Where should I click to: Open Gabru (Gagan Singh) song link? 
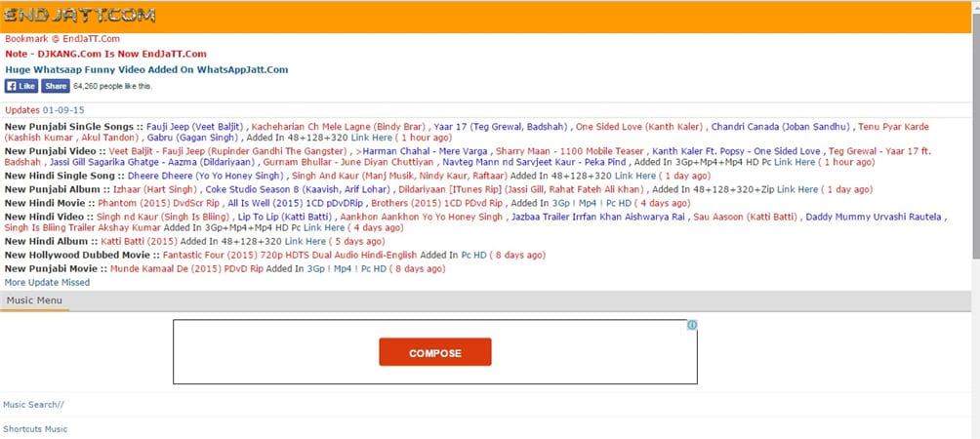[x=192, y=138]
